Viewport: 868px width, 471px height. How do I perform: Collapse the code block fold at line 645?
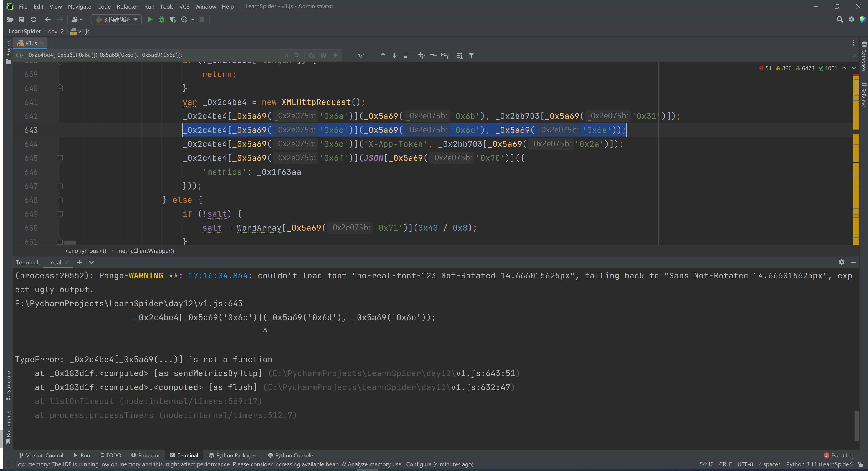(x=60, y=158)
